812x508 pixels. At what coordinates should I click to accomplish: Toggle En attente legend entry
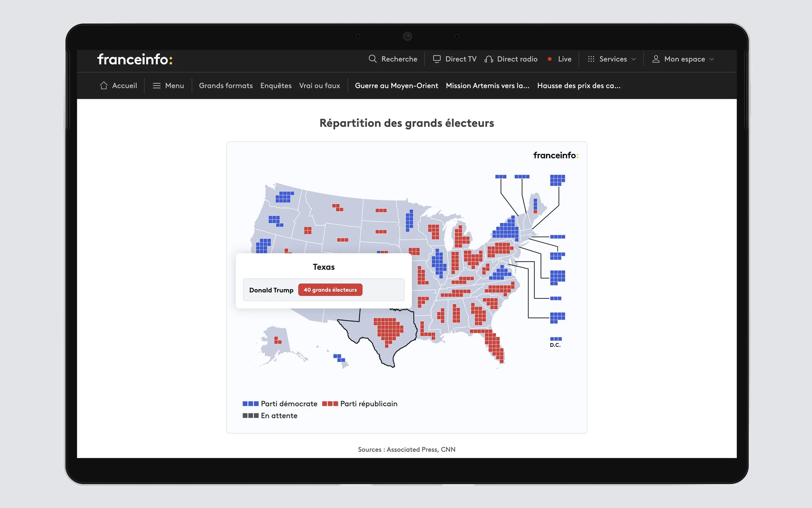pos(270,416)
